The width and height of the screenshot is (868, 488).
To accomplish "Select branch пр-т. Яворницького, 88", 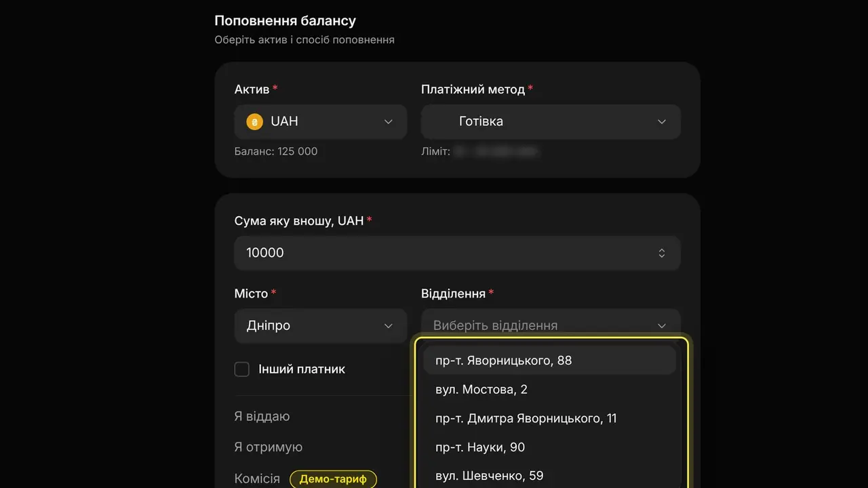I will [x=550, y=361].
